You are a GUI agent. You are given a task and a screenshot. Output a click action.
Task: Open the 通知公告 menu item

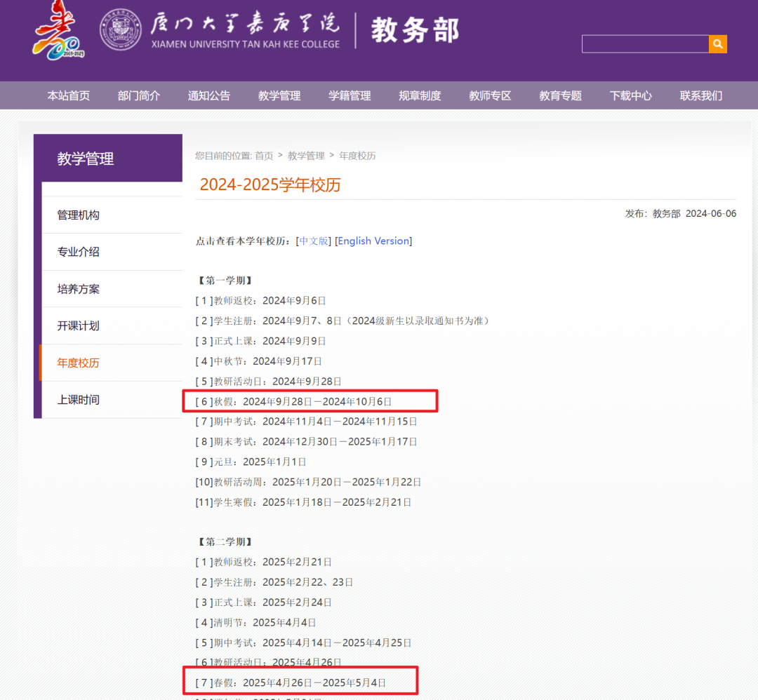(208, 95)
